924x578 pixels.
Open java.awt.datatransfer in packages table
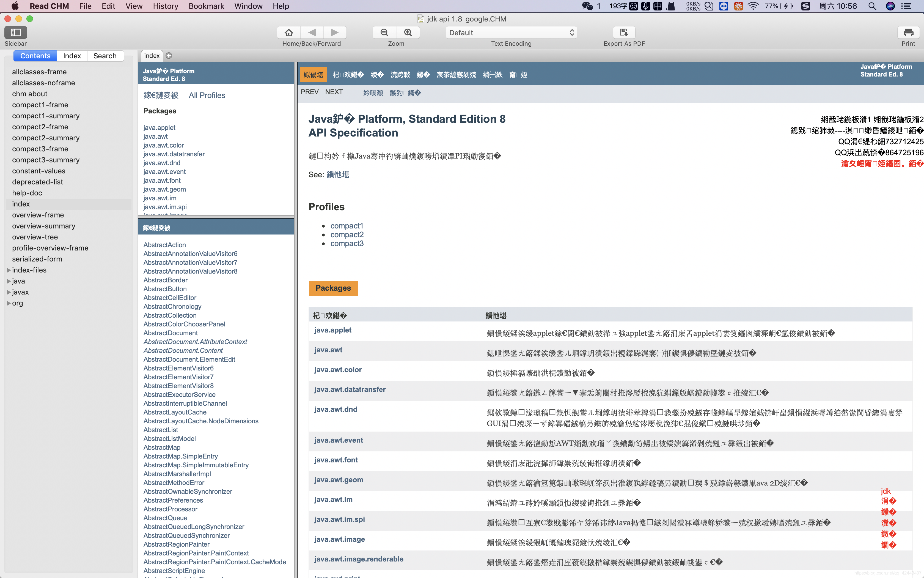pyautogui.click(x=350, y=389)
